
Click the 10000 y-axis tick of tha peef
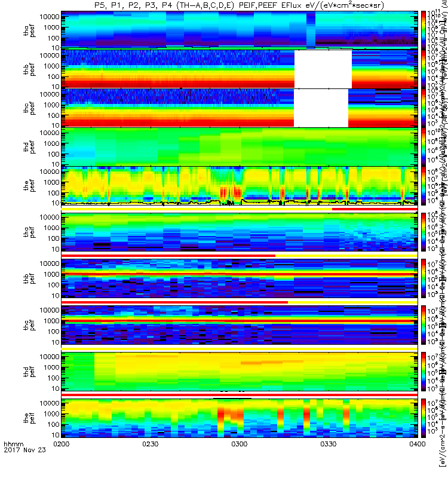pyautogui.click(x=50, y=17)
